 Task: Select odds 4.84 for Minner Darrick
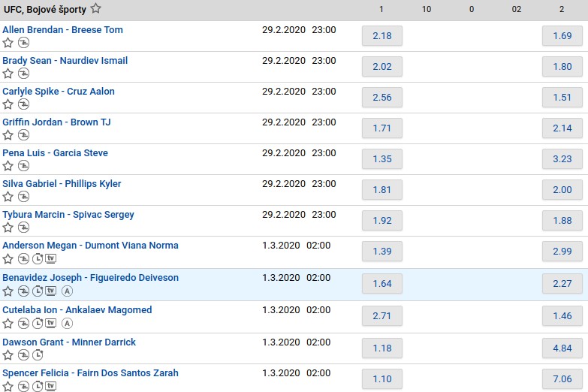point(562,348)
